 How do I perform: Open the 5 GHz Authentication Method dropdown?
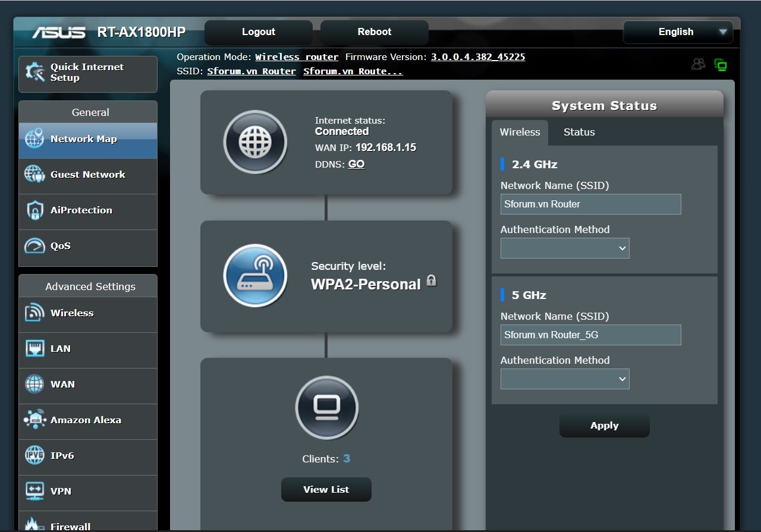[565, 379]
